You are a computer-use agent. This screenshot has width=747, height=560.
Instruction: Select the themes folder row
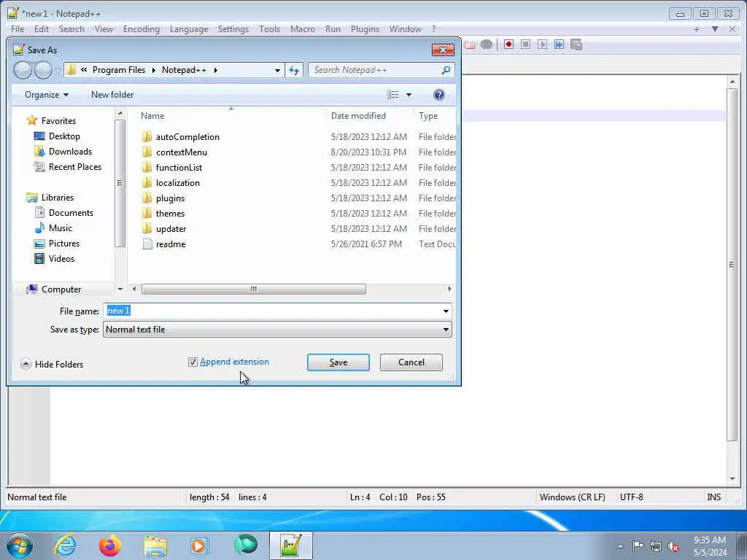(298, 214)
